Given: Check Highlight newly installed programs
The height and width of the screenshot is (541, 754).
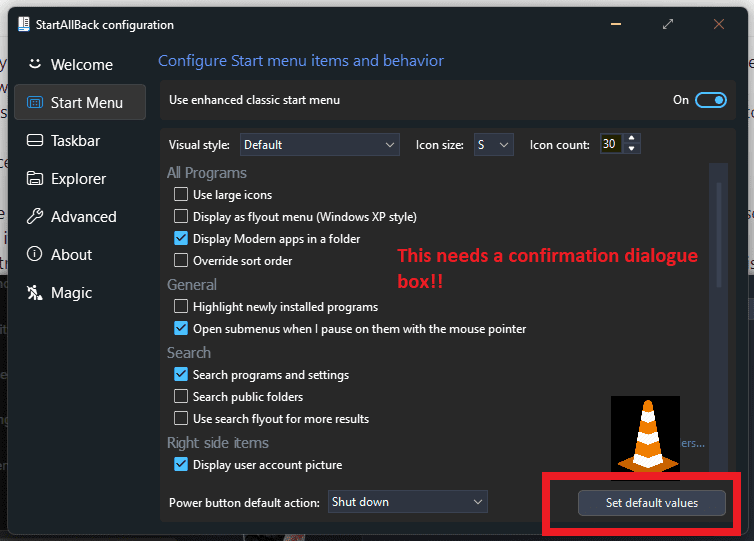Looking at the screenshot, I should pyautogui.click(x=181, y=306).
